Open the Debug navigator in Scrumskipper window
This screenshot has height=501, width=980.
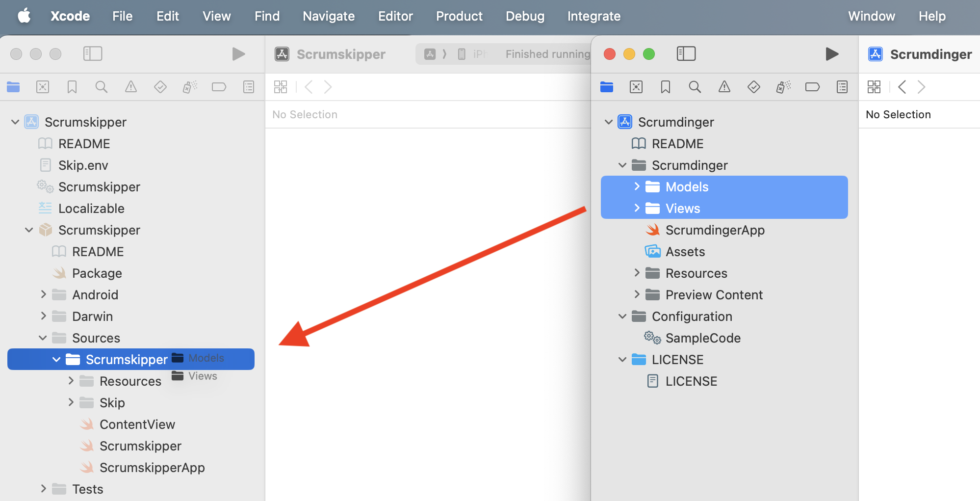pyautogui.click(x=190, y=87)
